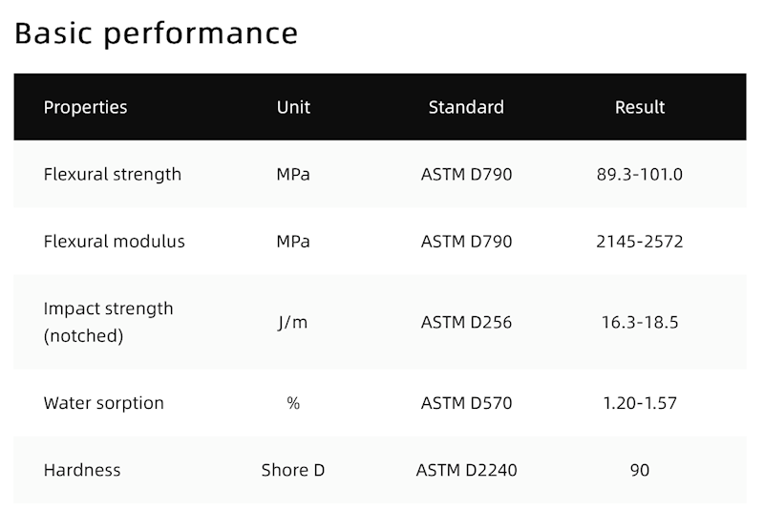The width and height of the screenshot is (764, 532).
Task: Select the Flexural strength row label
Action: pos(112,174)
